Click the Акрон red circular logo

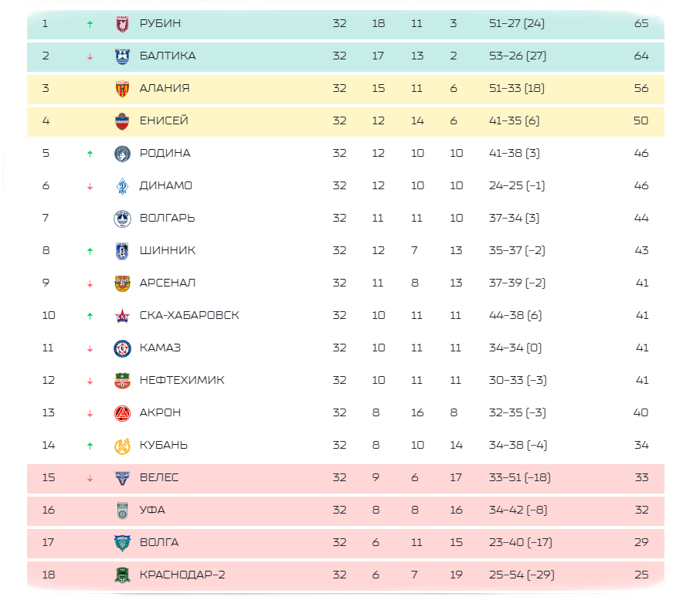point(122,414)
